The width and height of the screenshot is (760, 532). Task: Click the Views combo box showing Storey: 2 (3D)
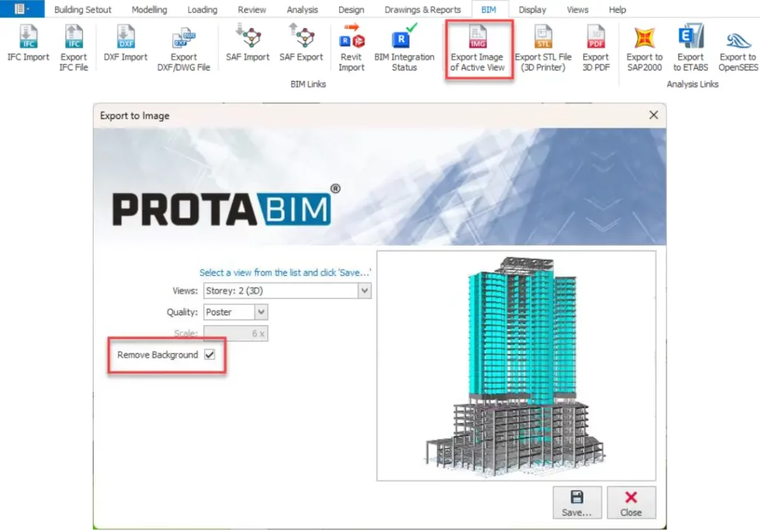287,291
